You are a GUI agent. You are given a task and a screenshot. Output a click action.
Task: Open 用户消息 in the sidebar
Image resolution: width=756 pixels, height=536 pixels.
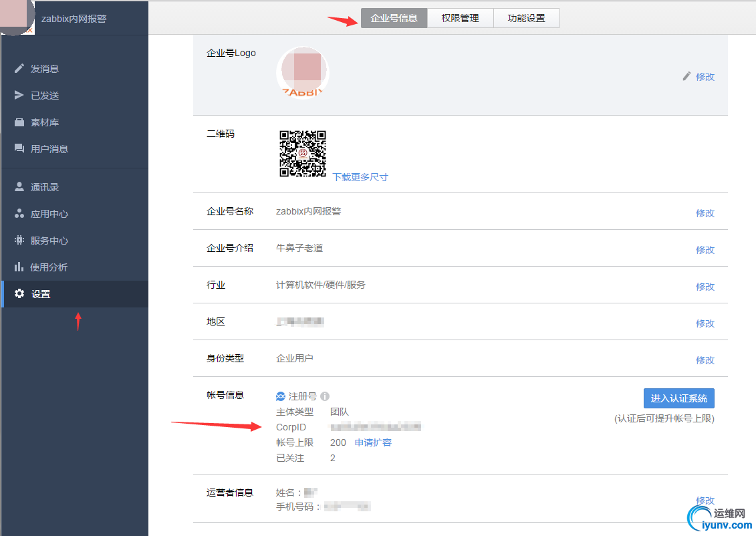click(x=76, y=149)
